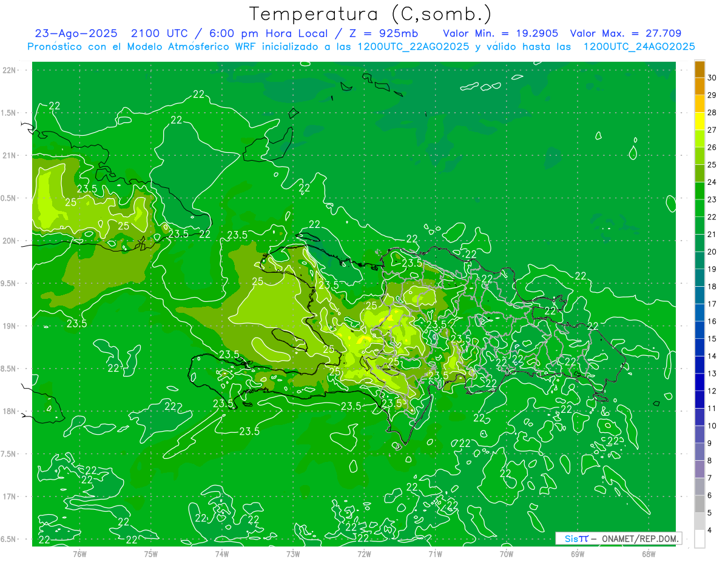Viewport: 728px width, 562px height.
Task: Click 'Valor Min. = 19.2905' readout
Action: [500, 33]
